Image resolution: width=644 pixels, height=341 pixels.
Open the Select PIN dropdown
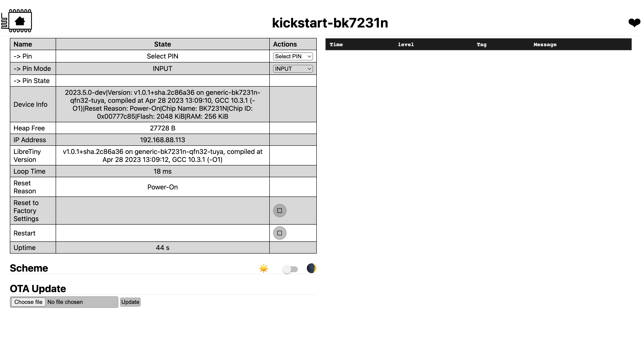coord(292,56)
